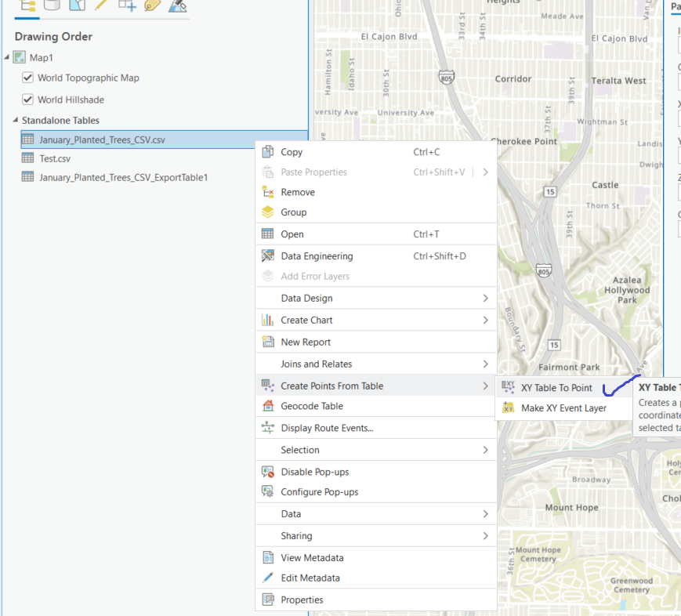This screenshot has height=616, width=681.
Task: Uncheck World Topographic Map layer visibility
Action: [27, 78]
